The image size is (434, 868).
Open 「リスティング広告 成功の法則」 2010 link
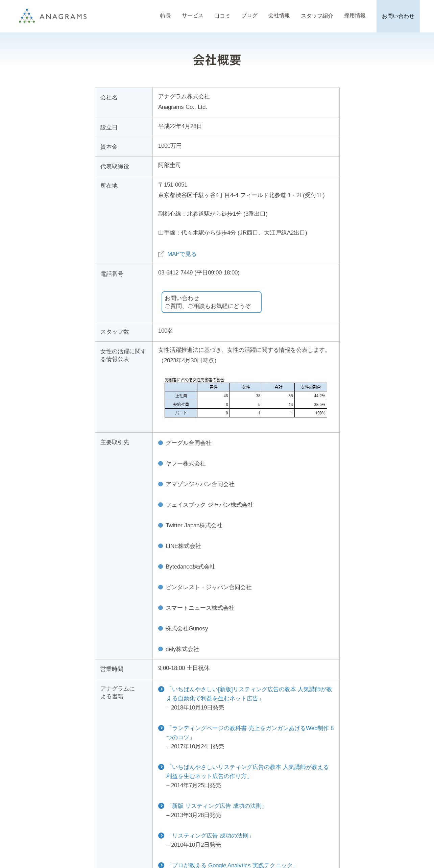210,836
